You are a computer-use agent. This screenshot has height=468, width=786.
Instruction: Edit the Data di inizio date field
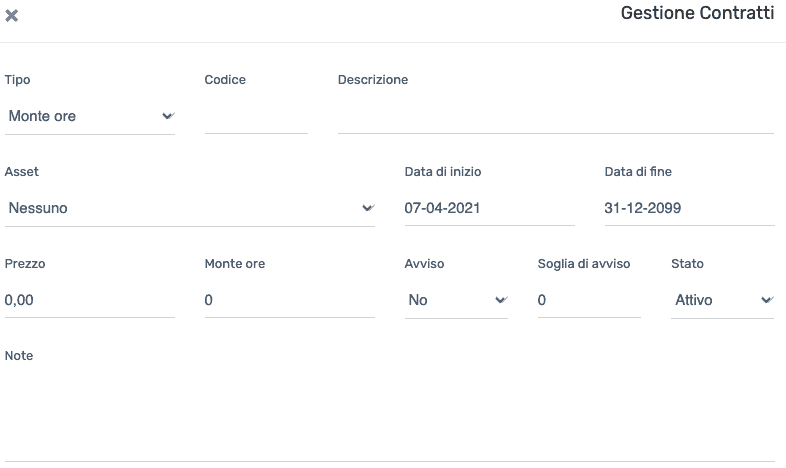pyautogui.click(x=490, y=208)
